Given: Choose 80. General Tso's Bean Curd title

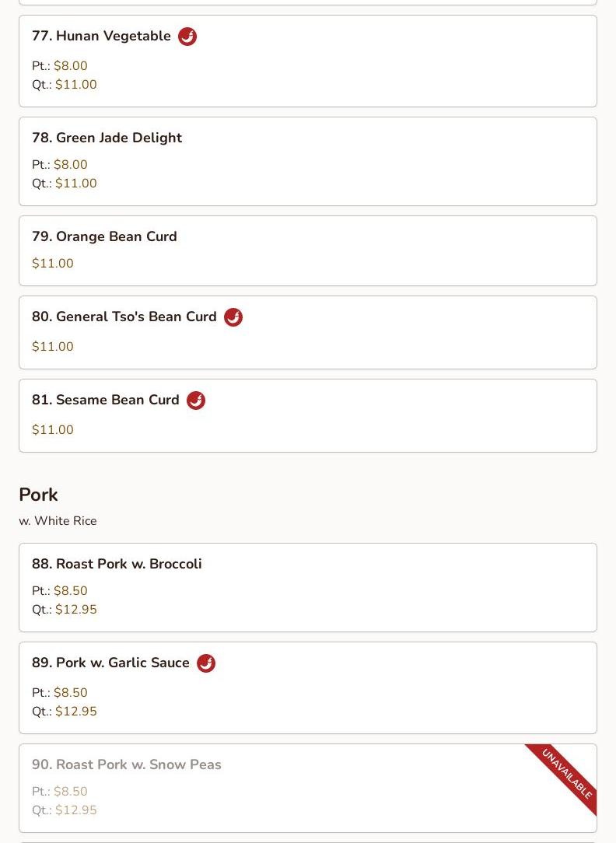Looking at the screenshot, I should [x=124, y=317].
